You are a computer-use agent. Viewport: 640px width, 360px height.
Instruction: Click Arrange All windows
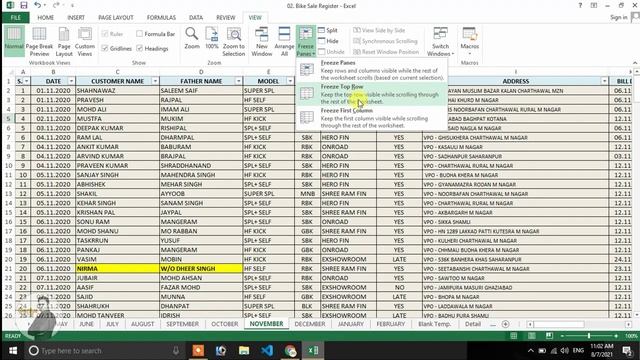pyautogui.click(x=284, y=42)
